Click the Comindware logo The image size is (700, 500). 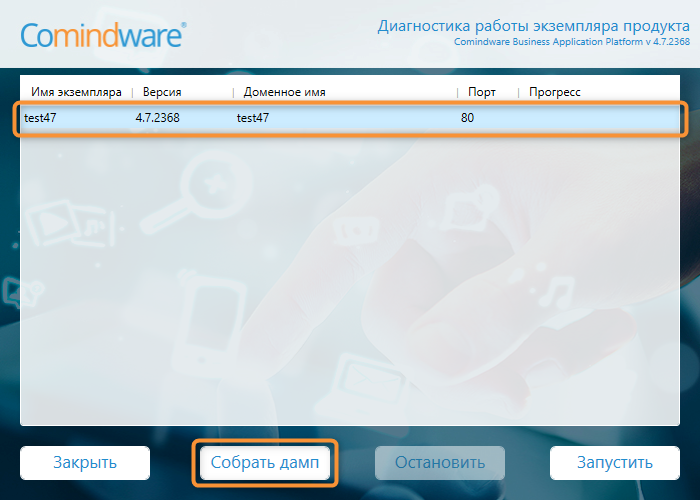pyautogui.click(x=103, y=35)
